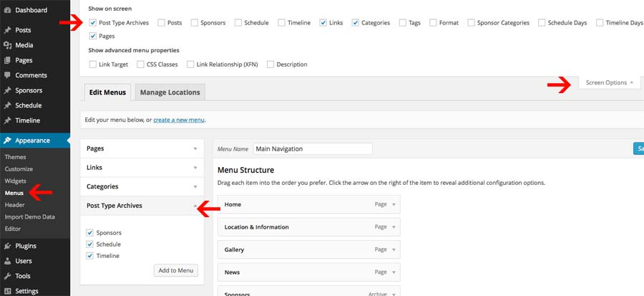Image resolution: width=644 pixels, height=296 pixels.
Task: Click the Plugins plug icon
Action: tap(7, 246)
